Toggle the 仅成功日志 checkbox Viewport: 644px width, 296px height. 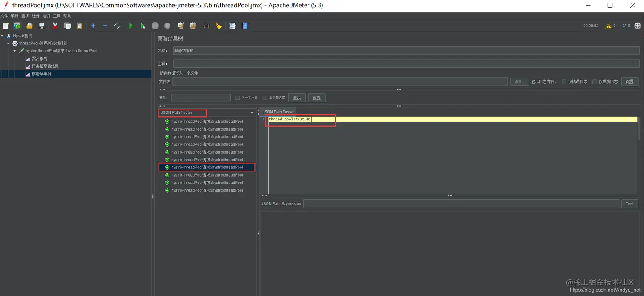point(595,81)
